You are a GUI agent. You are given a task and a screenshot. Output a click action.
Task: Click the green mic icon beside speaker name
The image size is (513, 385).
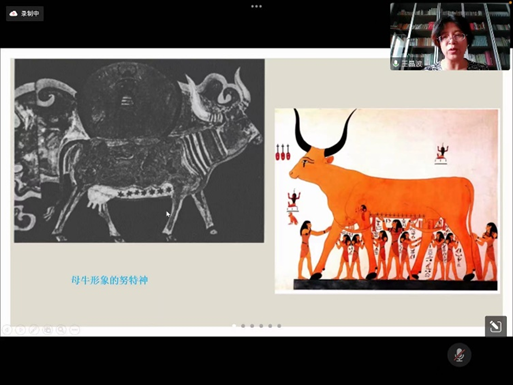396,63
